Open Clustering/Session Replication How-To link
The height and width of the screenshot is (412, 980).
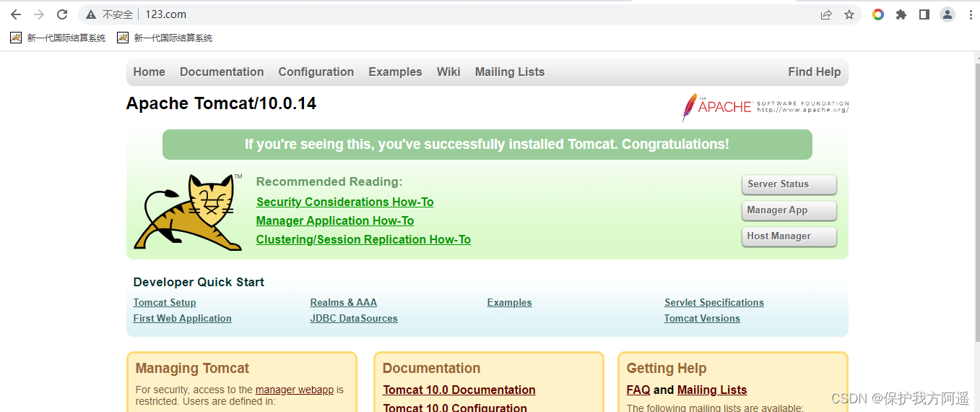[363, 239]
